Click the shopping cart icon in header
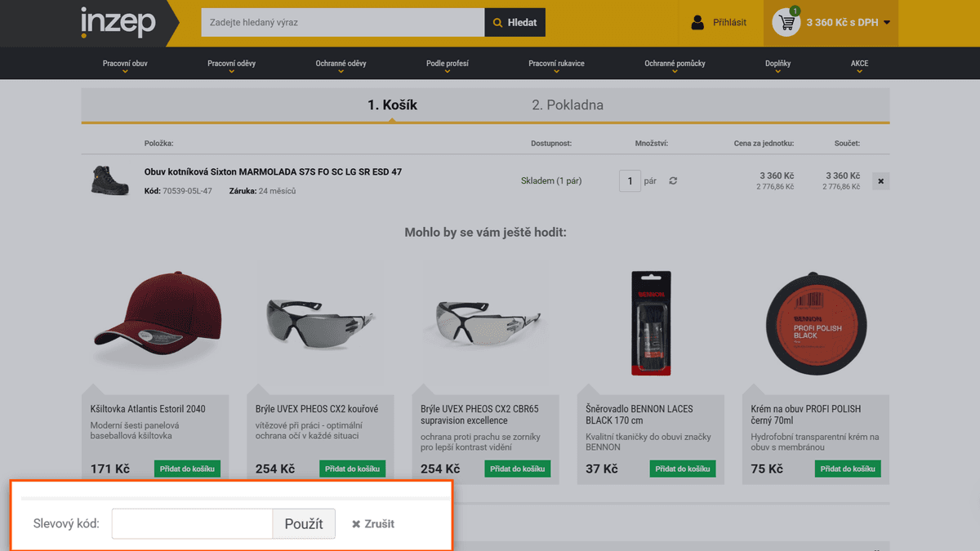This screenshot has width=980, height=551. tap(786, 22)
